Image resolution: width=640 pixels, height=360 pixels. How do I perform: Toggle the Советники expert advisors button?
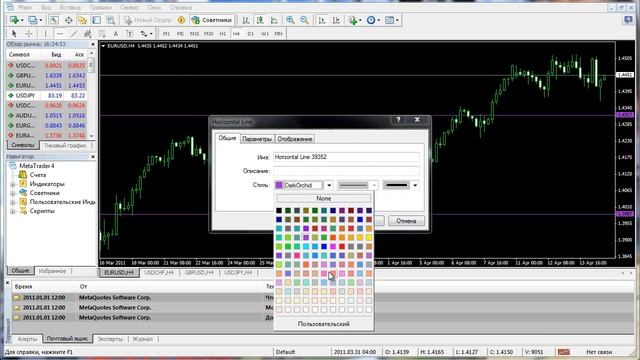pyautogui.click(x=212, y=20)
